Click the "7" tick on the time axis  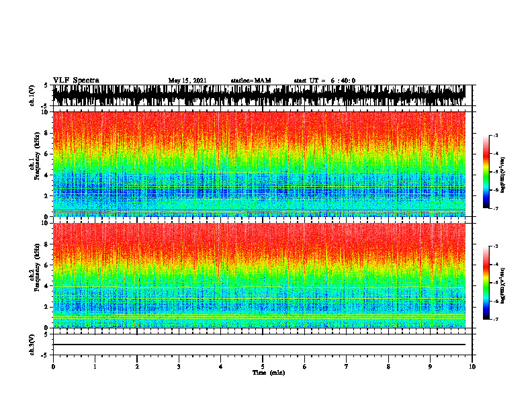click(347, 367)
